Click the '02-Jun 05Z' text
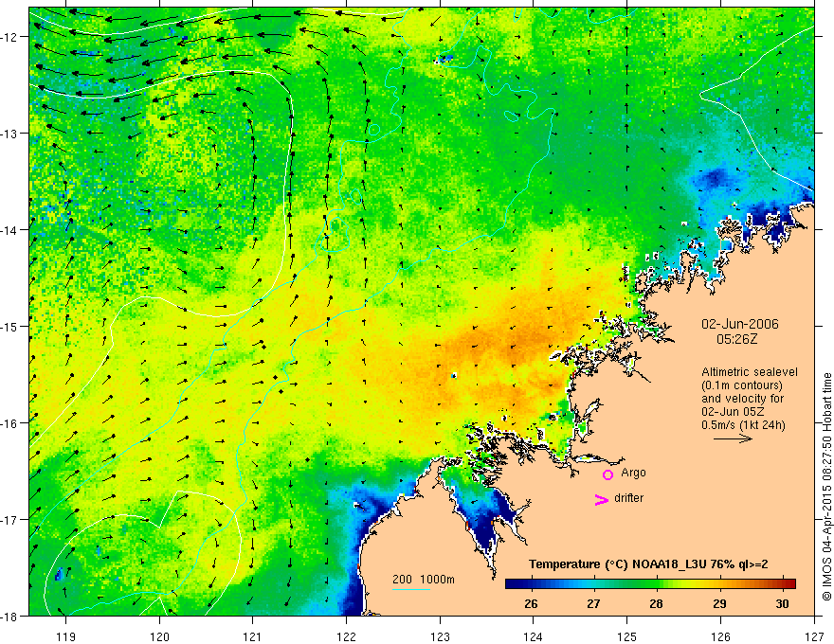834x644 pixels. (734, 412)
